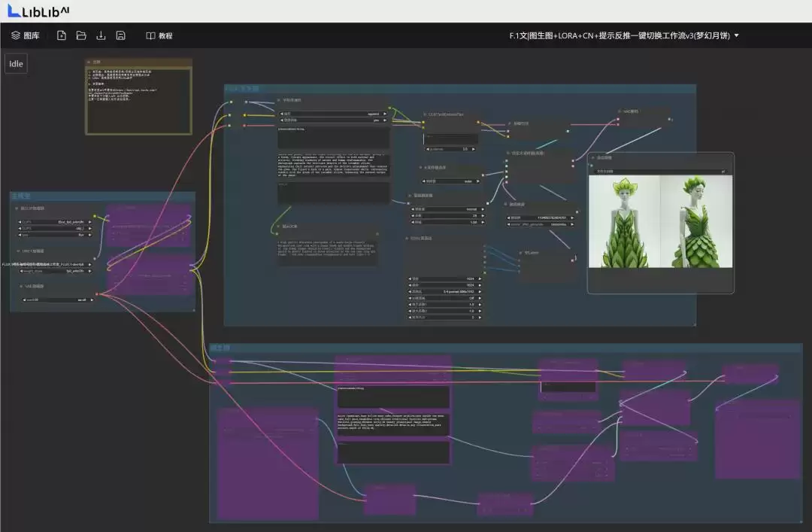Open a workflow via the folder icon

pos(80,35)
